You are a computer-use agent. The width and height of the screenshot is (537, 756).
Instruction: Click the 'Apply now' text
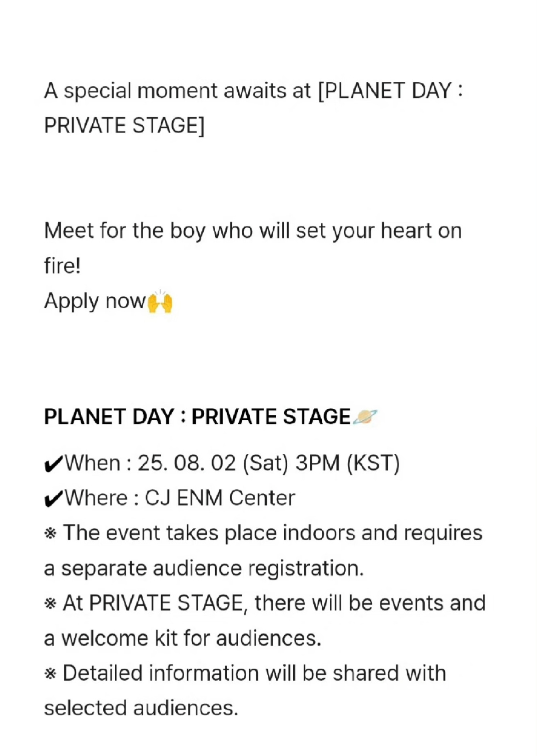95,302
